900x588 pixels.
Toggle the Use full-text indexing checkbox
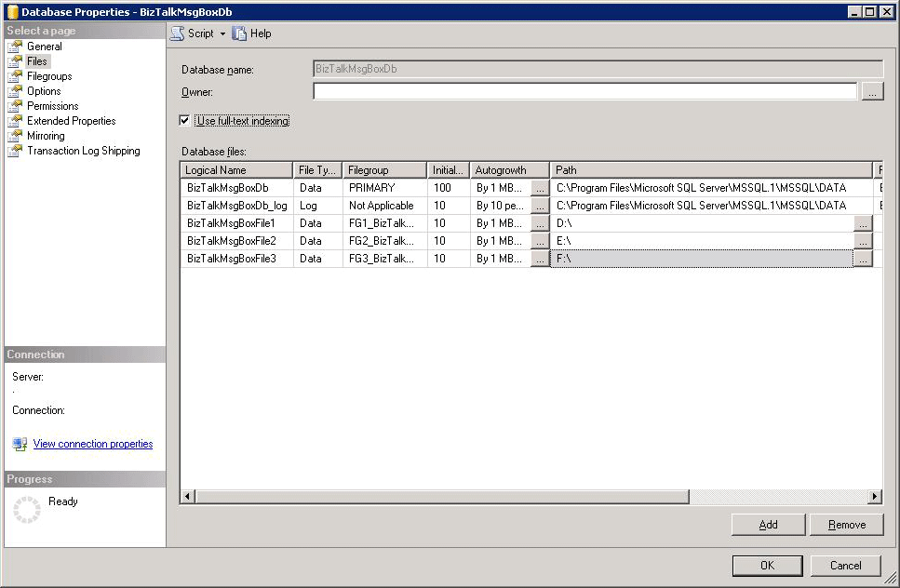(183, 120)
